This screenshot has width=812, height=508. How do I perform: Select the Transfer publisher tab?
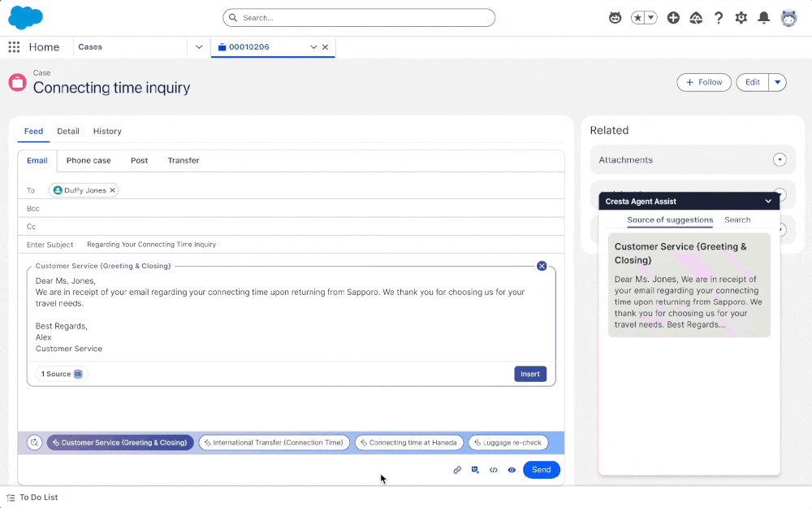click(184, 161)
